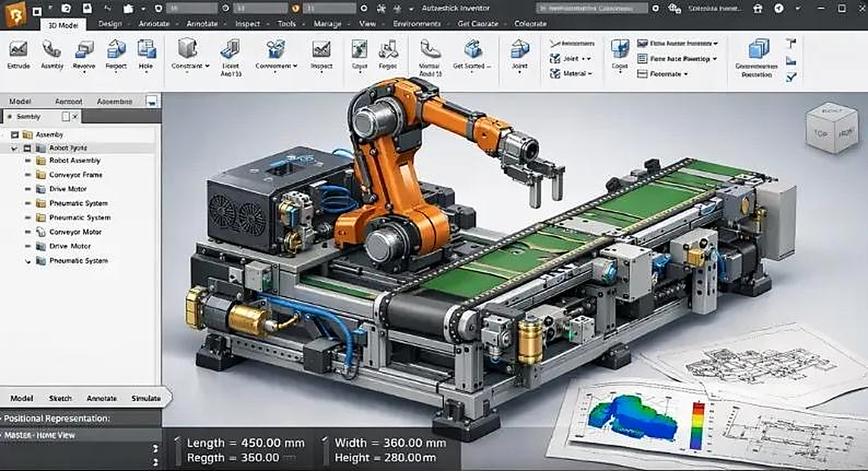The image size is (868, 471).
Task: Collapse the Robot System tree node
Action: 14,149
